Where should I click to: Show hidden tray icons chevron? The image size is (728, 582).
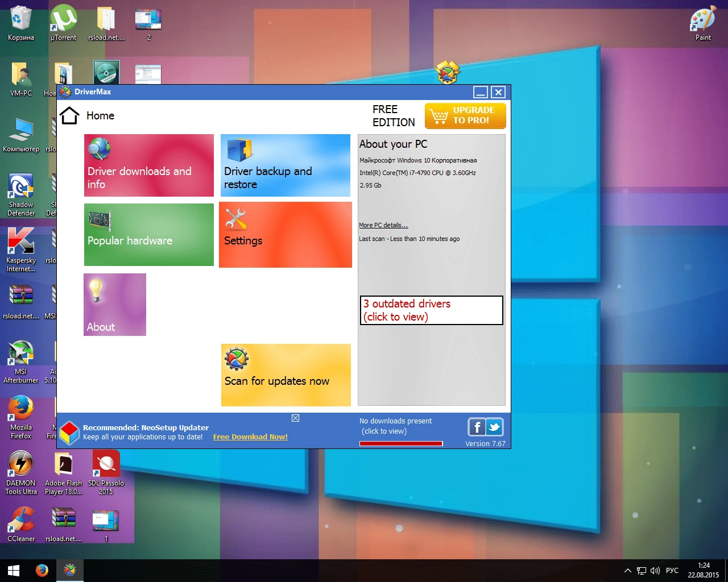627,571
